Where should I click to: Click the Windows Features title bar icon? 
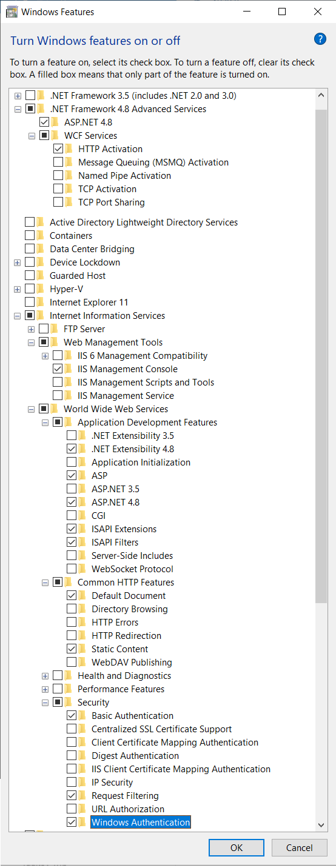[12, 12]
